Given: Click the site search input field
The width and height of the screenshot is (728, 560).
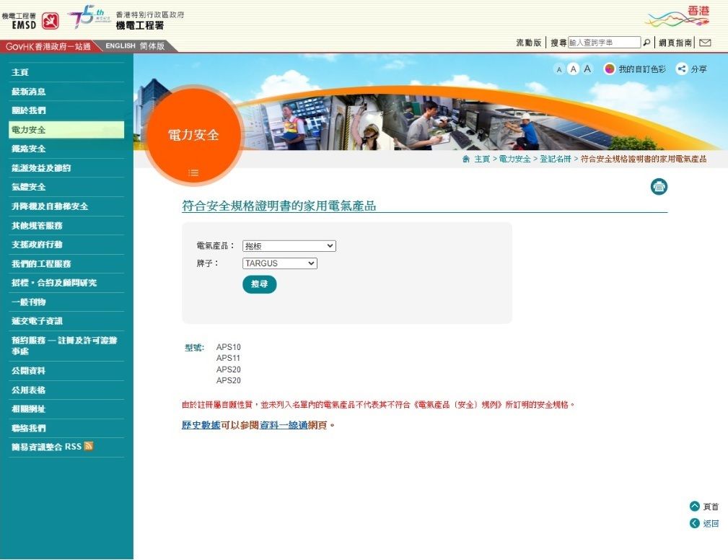Looking at the screenshot, I should pyautogui.click(x=604, y=43).
